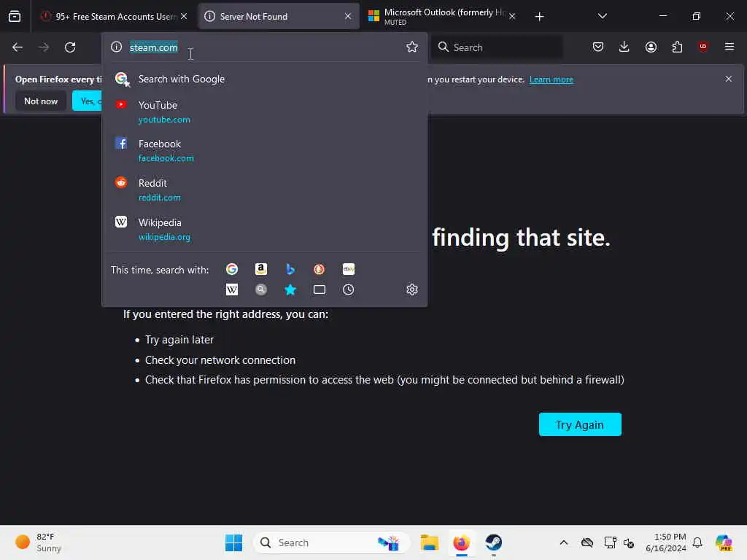Open File Explorer from taskbar

pos(429,542)
